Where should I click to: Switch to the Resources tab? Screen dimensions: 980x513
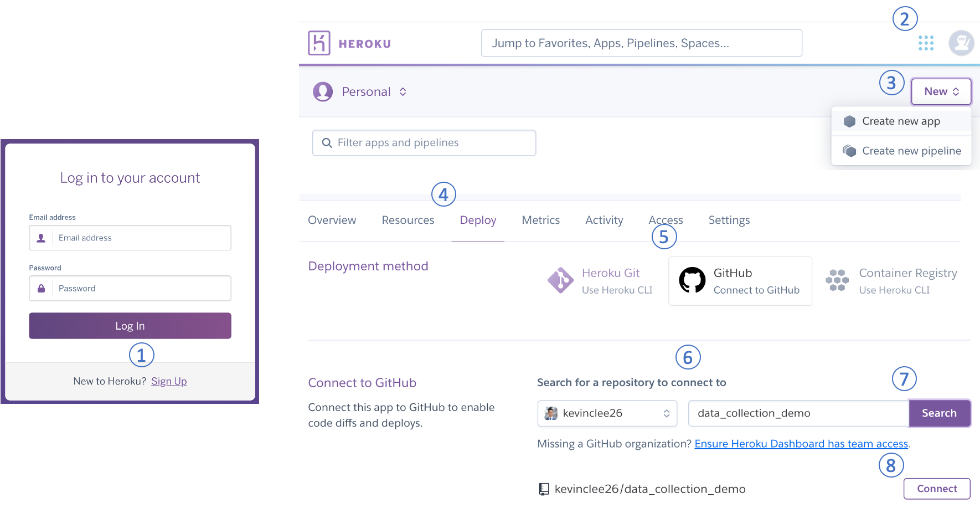(x=408, y=220)
